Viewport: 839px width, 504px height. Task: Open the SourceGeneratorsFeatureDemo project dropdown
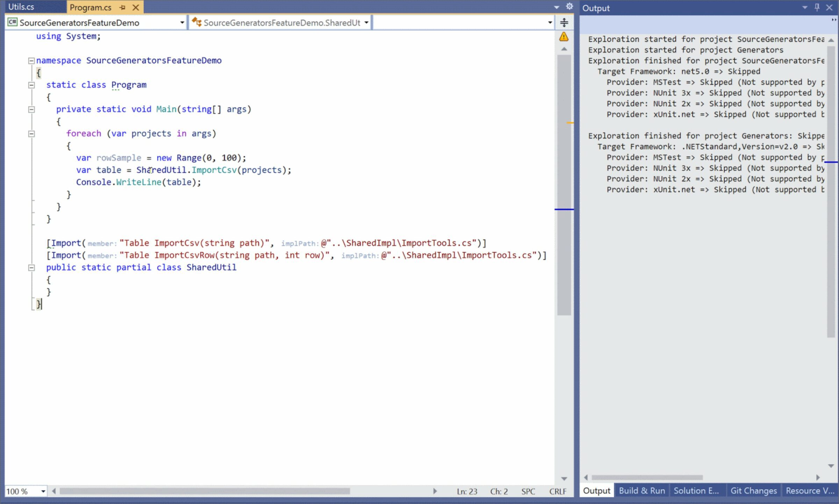[x=183, y=23]
